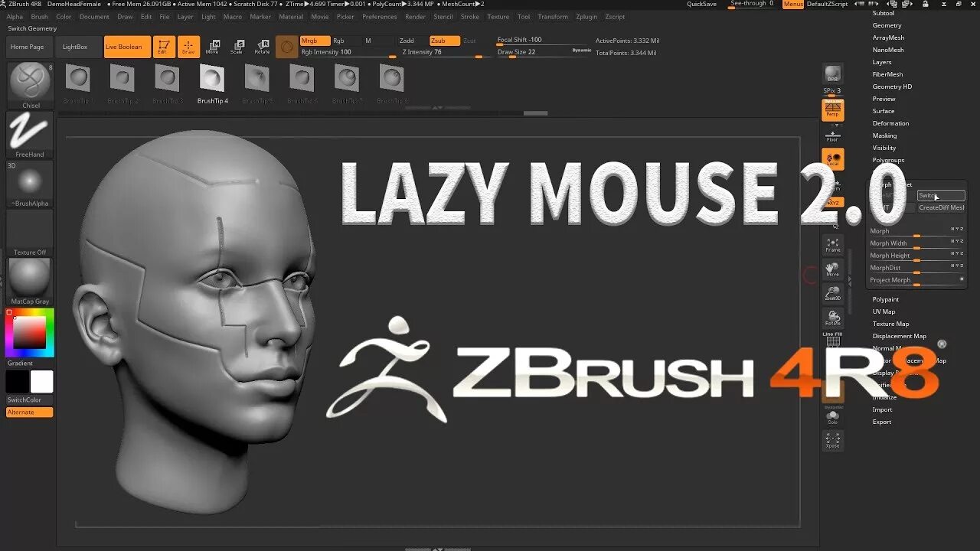
Task: Click SwitchColor button
Action: point(24,399)
